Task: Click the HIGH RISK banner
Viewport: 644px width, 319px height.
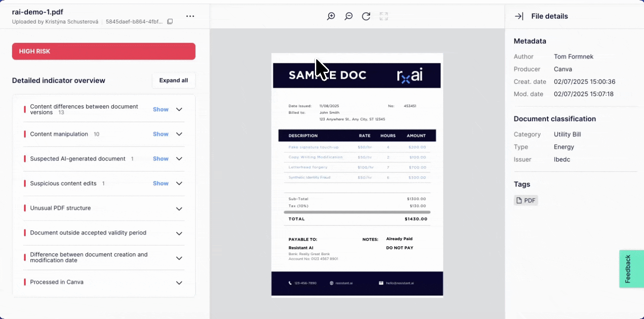Action: (x=103, y=51)
